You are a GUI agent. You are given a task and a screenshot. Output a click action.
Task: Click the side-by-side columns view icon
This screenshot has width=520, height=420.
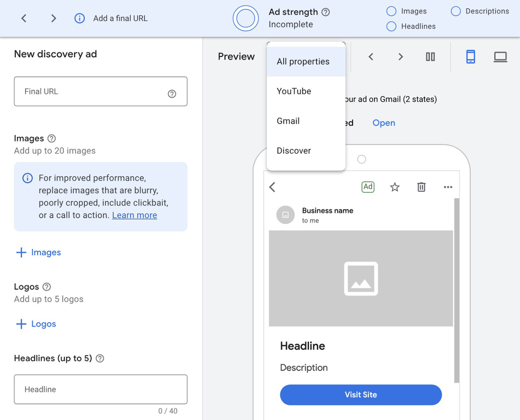(x=430, y=57)
